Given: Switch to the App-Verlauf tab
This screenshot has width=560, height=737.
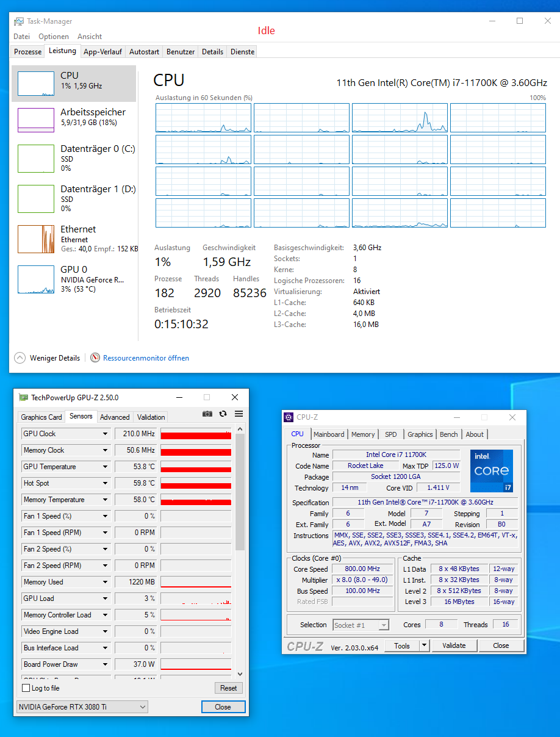Looking at the screenshot, I should (102, 52).
